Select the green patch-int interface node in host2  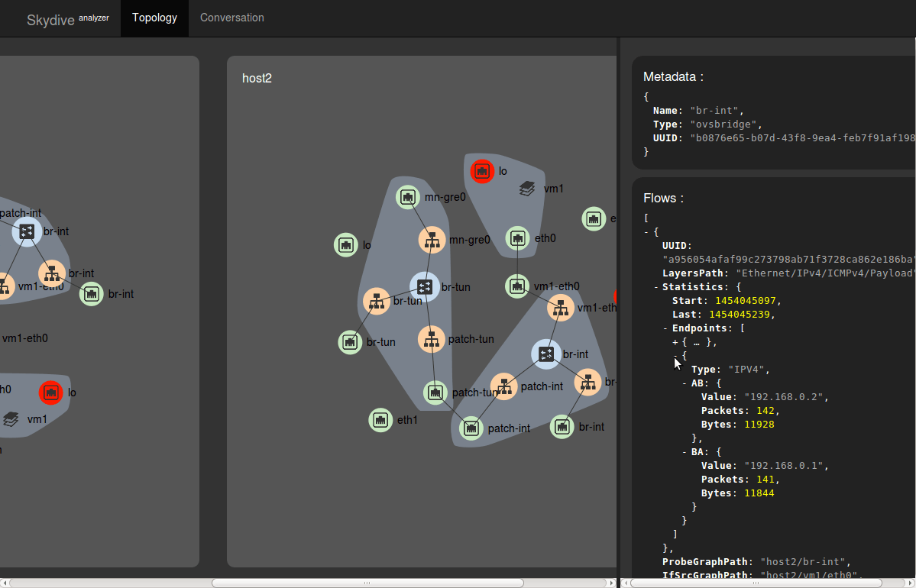tap(471, 428)
